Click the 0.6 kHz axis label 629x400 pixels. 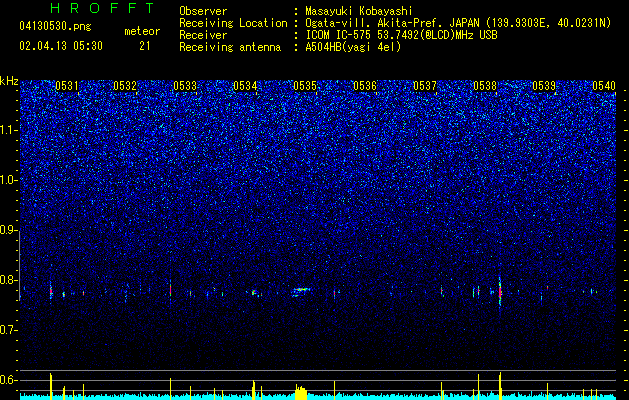(9, 380)
